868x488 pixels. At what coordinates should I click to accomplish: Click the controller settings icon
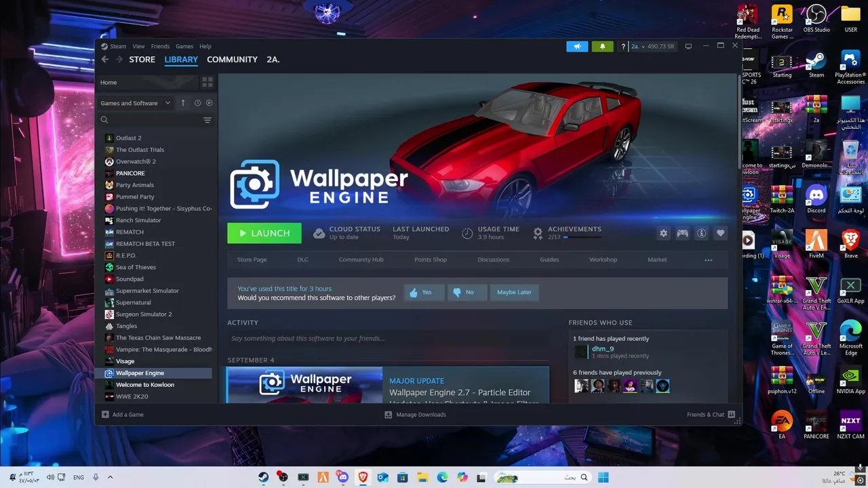point(682,233)
